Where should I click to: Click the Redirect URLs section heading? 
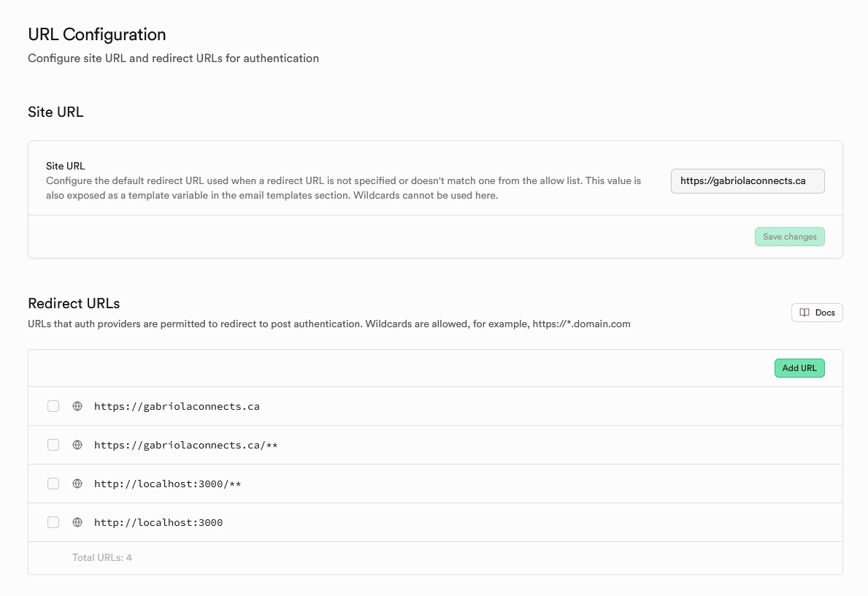tap(74, 303)
